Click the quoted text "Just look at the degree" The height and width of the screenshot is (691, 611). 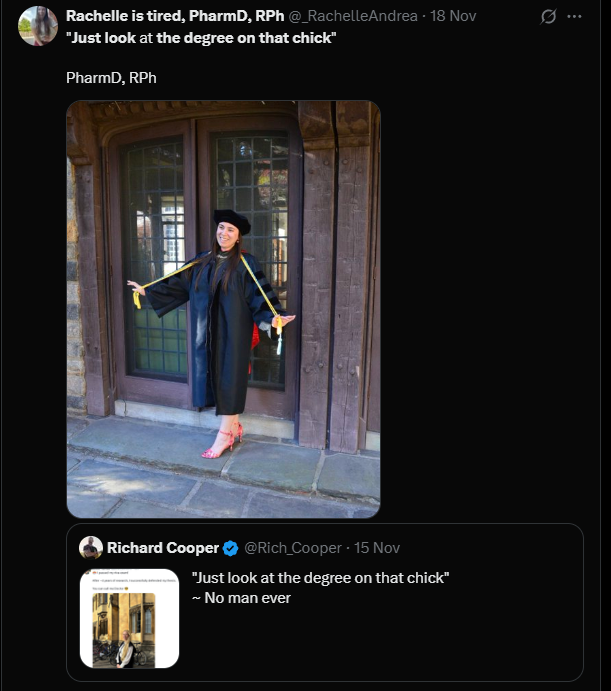tap(320, 578)
